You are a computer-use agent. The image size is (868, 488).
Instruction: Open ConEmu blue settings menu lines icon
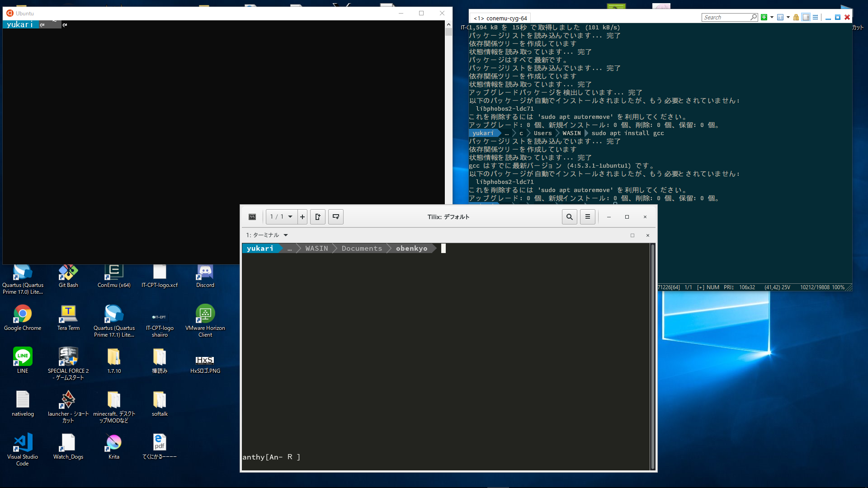pos(816,17)
